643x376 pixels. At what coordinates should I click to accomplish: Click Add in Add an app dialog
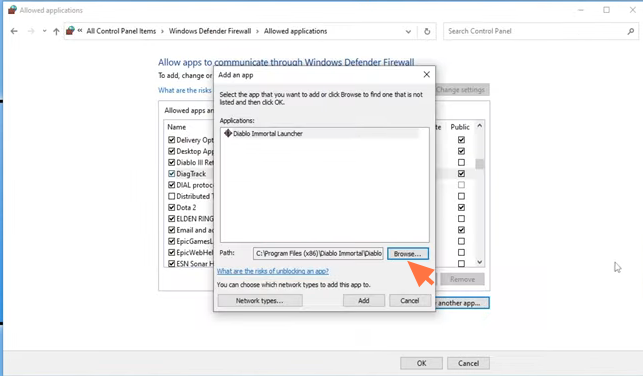[x=364, y=301]
